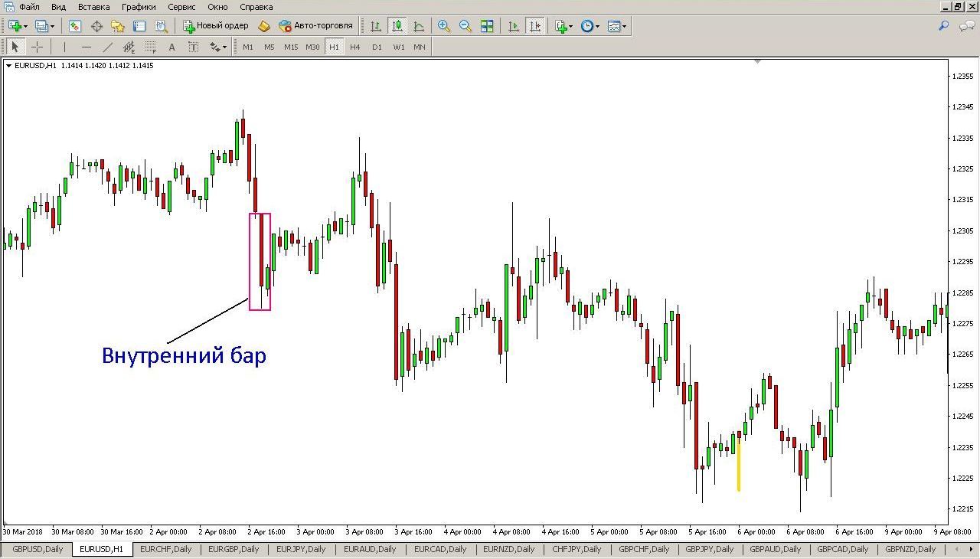Click the Новый ордер button
This screenshot has width=980, height=559.
pos(216,26)
